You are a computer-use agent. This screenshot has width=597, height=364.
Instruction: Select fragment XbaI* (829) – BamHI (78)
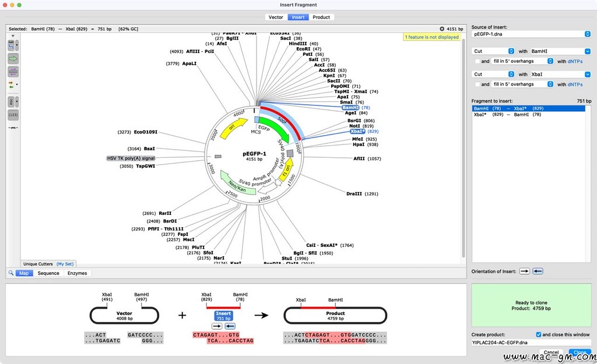528,115
